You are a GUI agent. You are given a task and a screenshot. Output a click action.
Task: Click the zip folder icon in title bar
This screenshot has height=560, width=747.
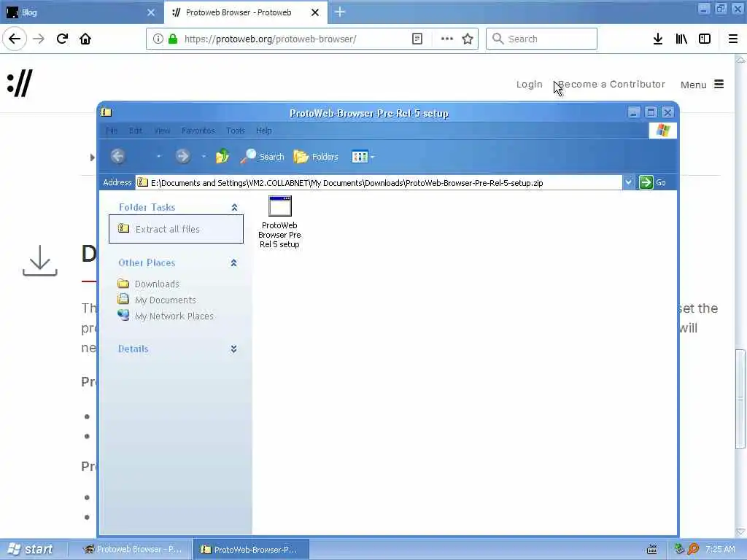pos(107,112)
